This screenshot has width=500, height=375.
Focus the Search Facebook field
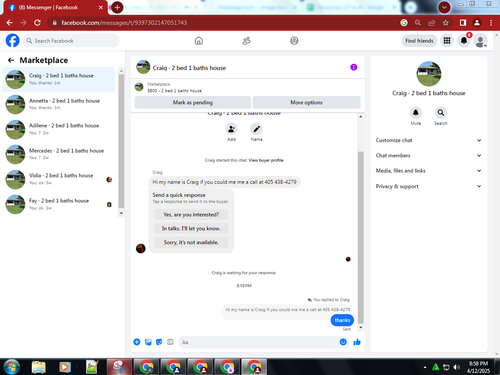click(71, 41)
